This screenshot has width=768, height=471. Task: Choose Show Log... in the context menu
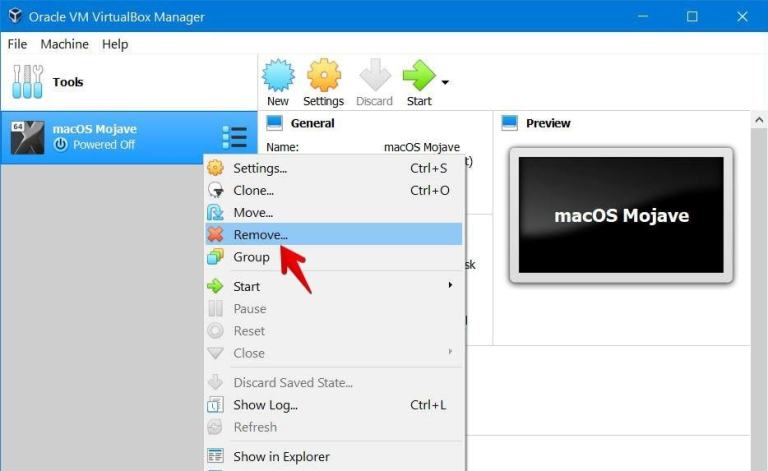point(334,405)
